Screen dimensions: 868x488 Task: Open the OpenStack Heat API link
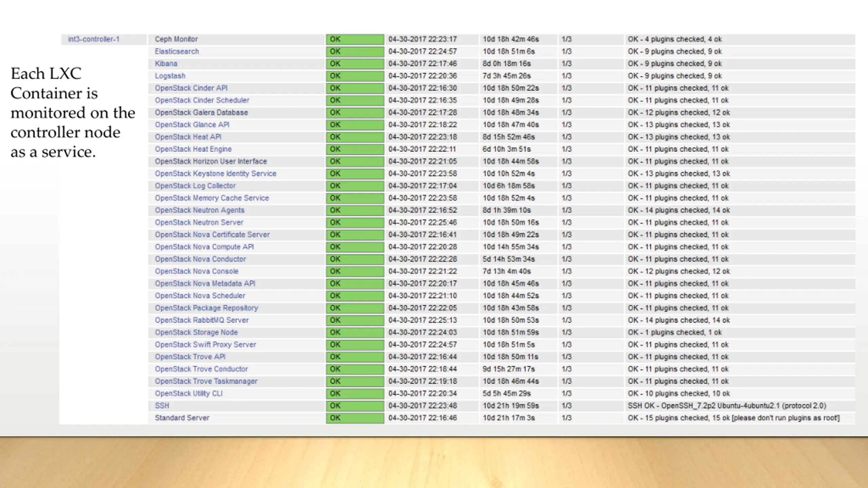click(x=188, y=137)
